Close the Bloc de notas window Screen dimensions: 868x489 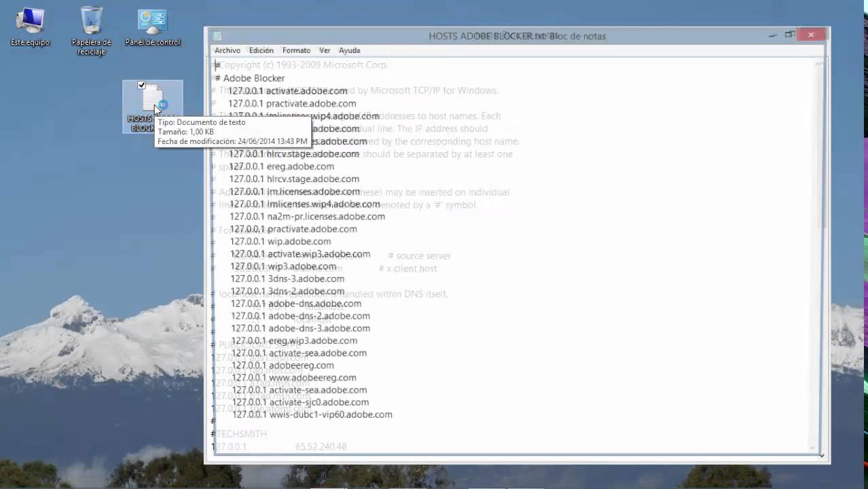pyautogui.click(x=811, y=35)
